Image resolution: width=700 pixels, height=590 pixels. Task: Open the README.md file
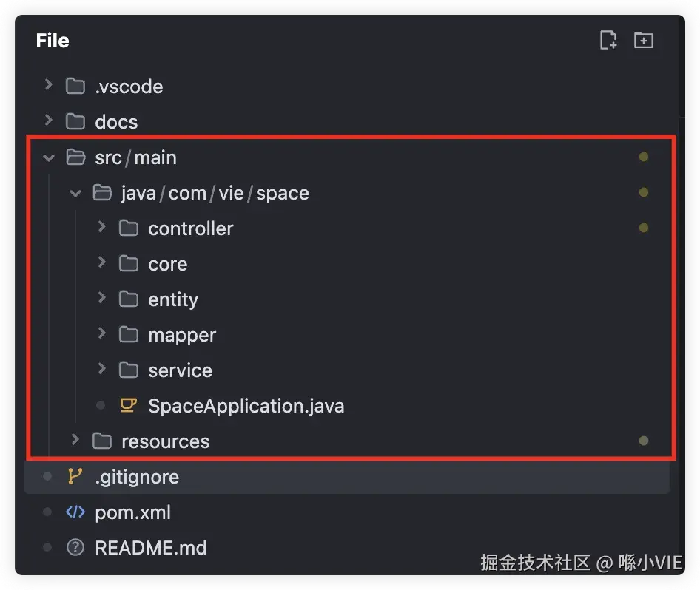coord(151,548)
